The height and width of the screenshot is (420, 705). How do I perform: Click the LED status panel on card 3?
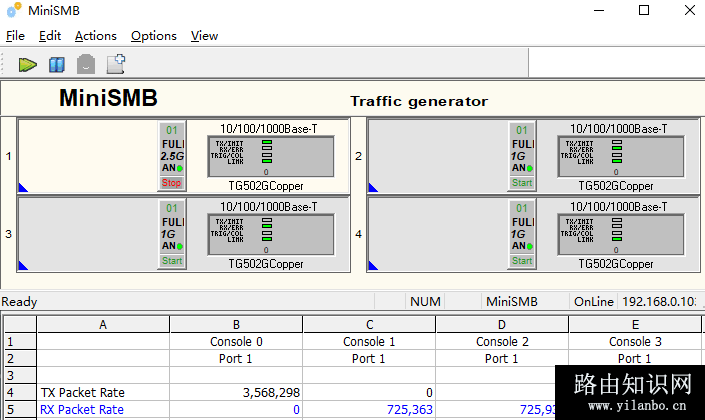pos(271,235)
